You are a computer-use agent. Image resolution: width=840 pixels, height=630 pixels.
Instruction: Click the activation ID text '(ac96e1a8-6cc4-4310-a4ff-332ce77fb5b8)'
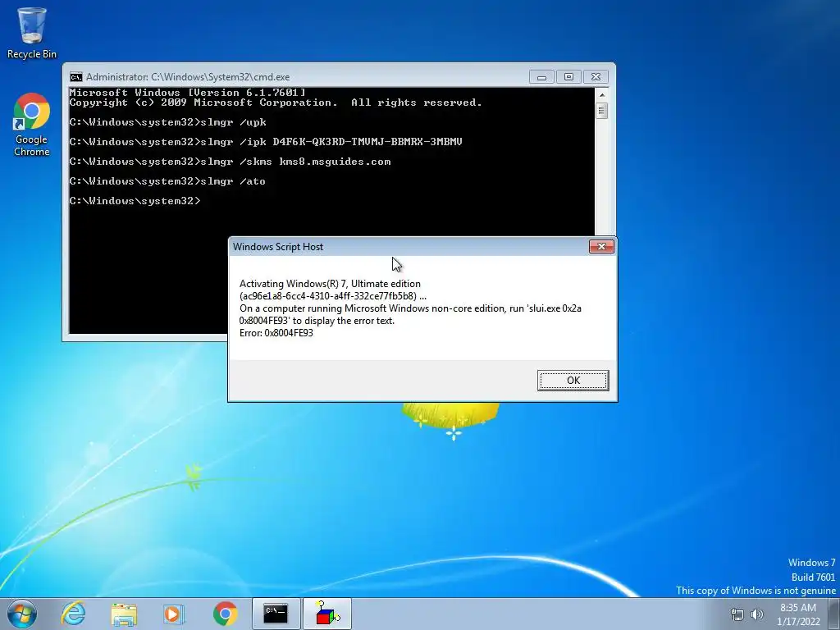328,295
